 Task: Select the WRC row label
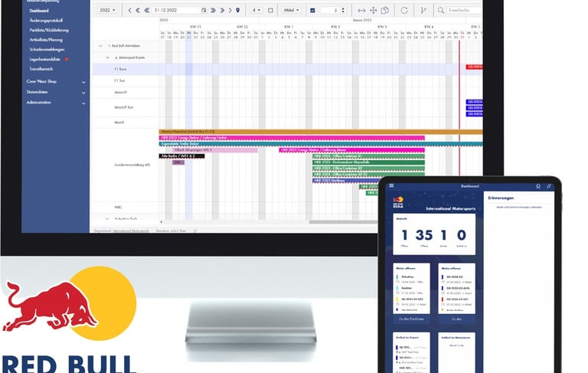pos(118,207)
